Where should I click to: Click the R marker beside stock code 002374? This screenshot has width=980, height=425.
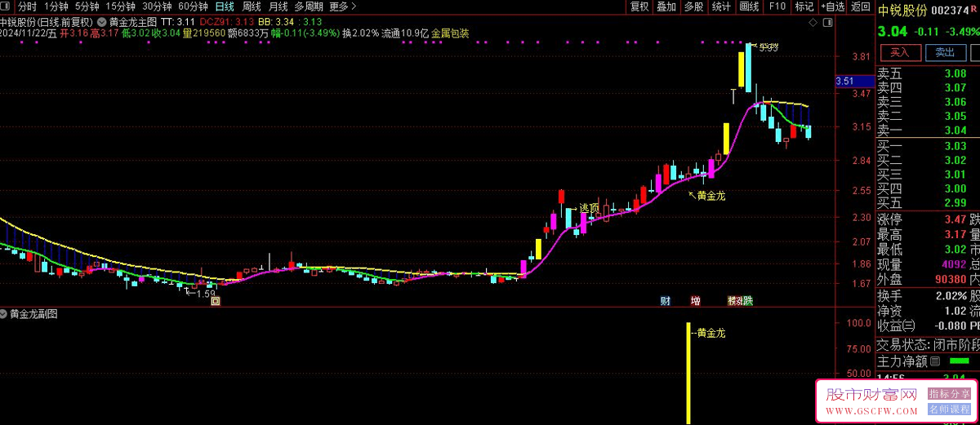tap(975, 9)
